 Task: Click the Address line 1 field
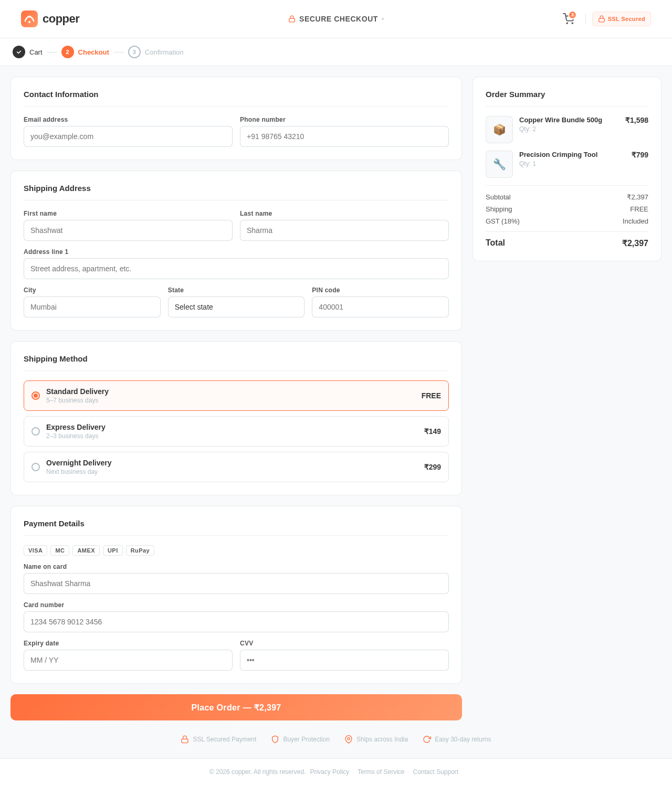pos(236,269)
